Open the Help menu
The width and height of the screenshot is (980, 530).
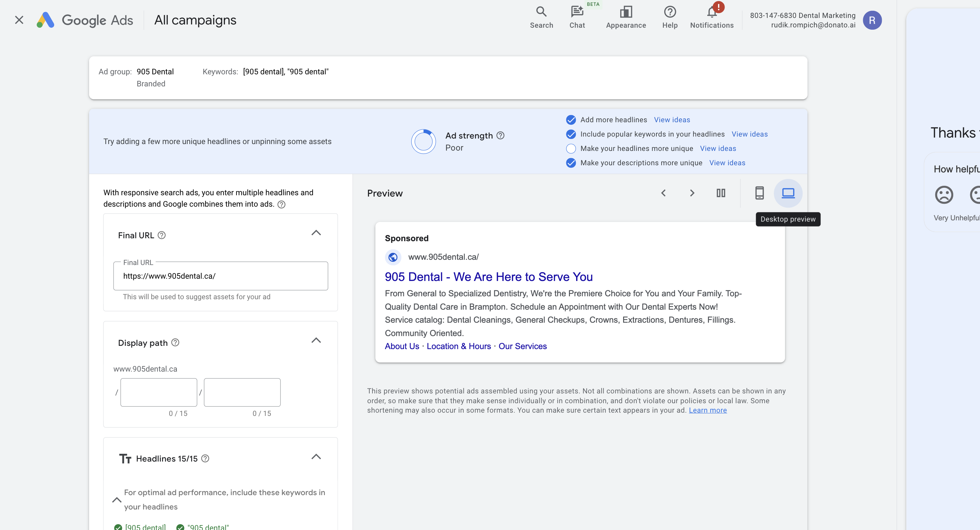tap(669, 17)
